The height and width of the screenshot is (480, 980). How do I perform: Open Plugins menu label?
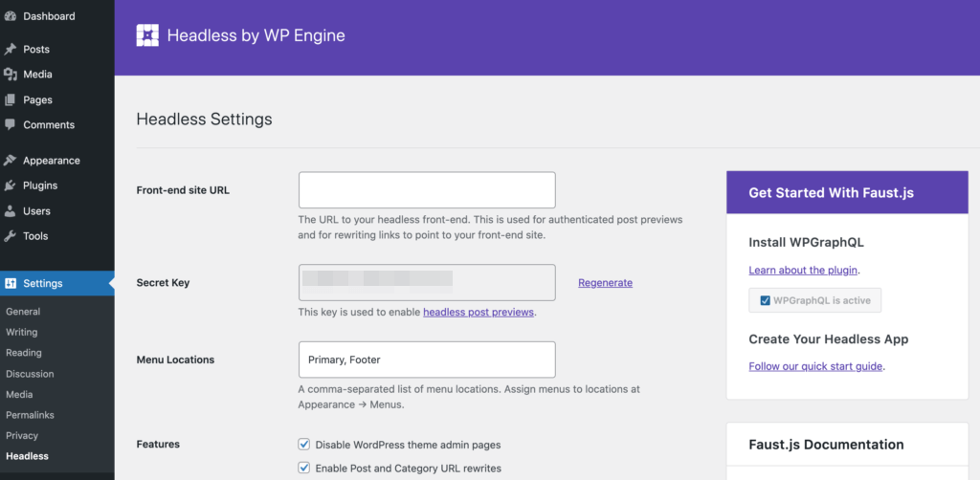click(40, 185)
